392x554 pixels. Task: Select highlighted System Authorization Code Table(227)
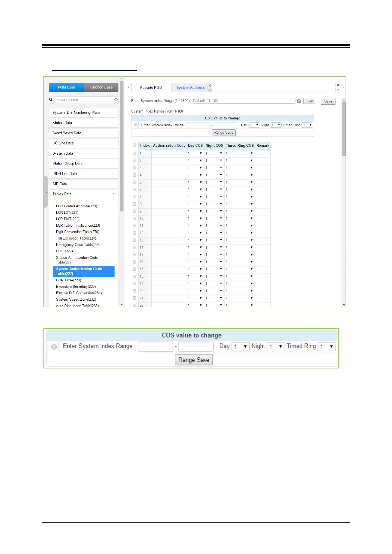(84, 271)
